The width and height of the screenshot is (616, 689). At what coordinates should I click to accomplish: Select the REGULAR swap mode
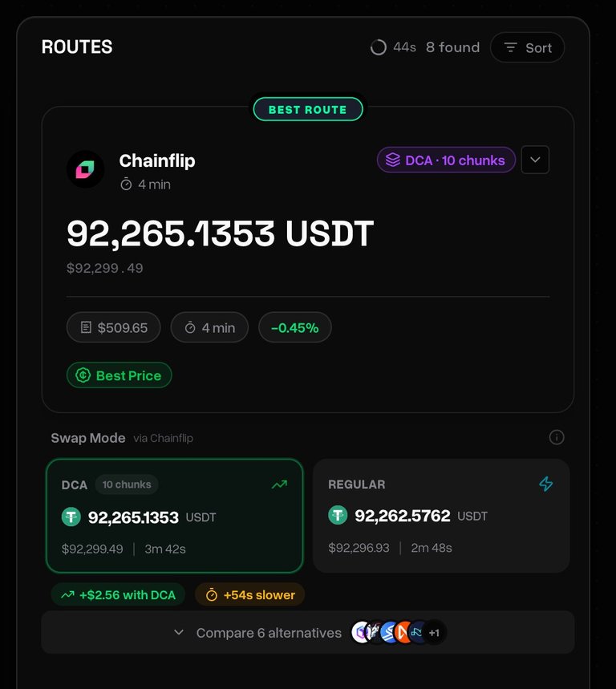tap(441, 516)
